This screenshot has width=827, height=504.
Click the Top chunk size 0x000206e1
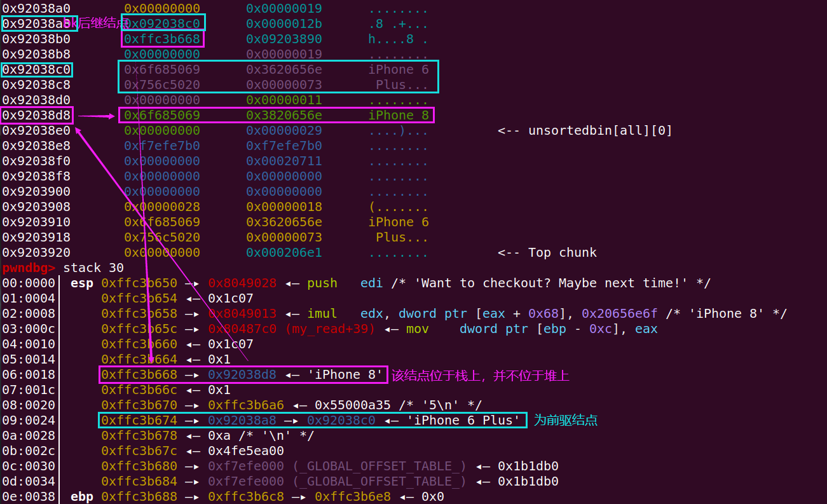click(x=284, y=253)
